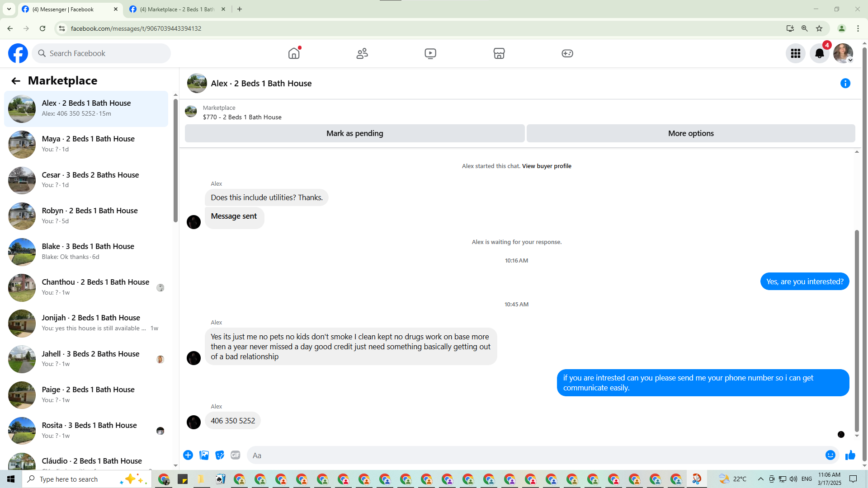This screenshot has width=868, height=488.
Task: Open the View buyer profile link
Action: tap(547, 166)
